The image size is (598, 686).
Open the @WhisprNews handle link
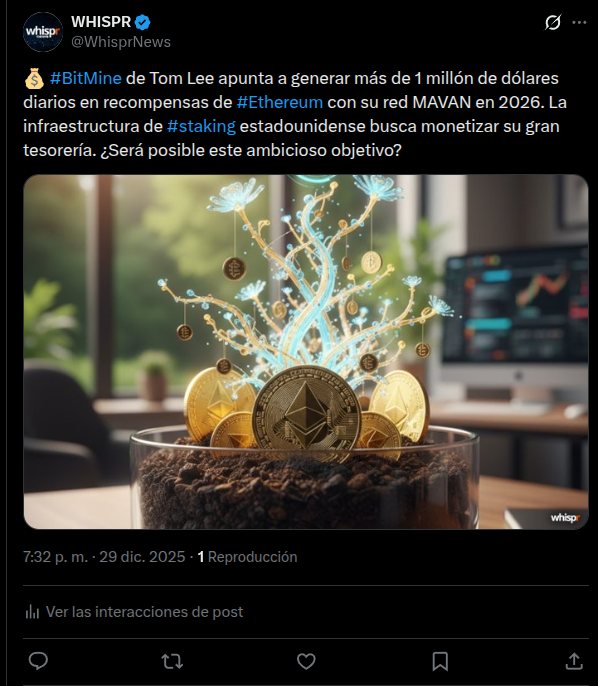[121, 42]
